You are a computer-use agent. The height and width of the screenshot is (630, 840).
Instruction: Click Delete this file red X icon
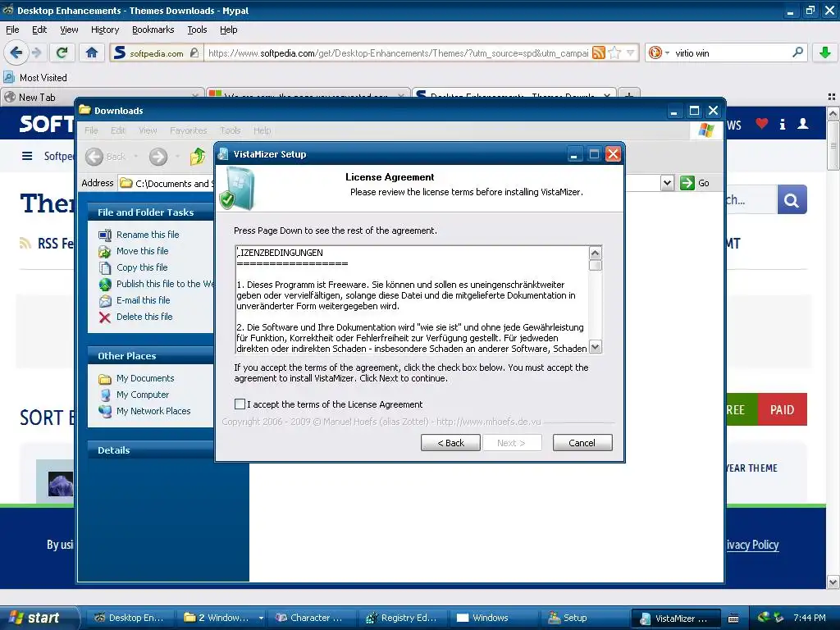point(105,317)
